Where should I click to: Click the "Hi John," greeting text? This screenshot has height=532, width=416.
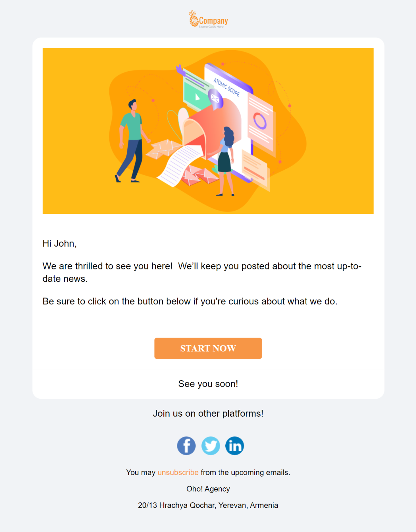click(60, 243)
